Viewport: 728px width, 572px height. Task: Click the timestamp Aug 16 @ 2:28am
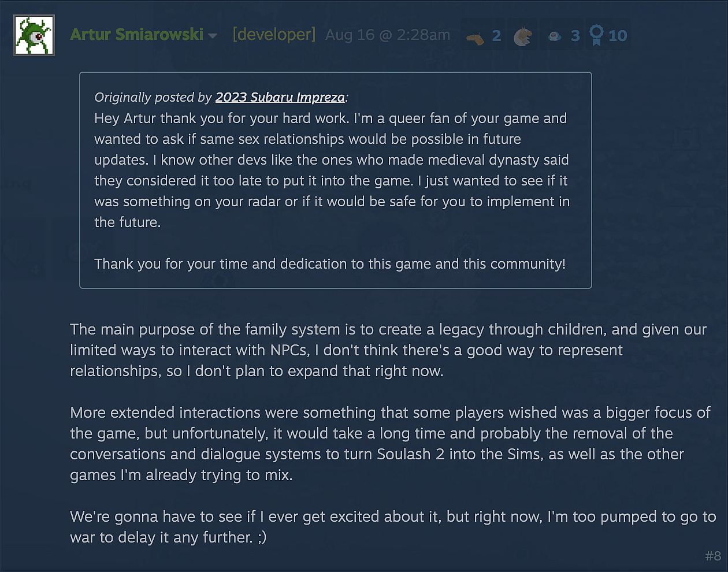tap(387, 35)
